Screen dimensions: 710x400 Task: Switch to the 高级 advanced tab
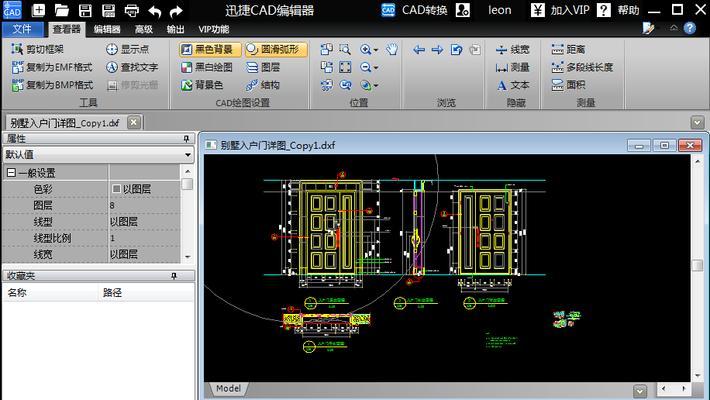144,29
